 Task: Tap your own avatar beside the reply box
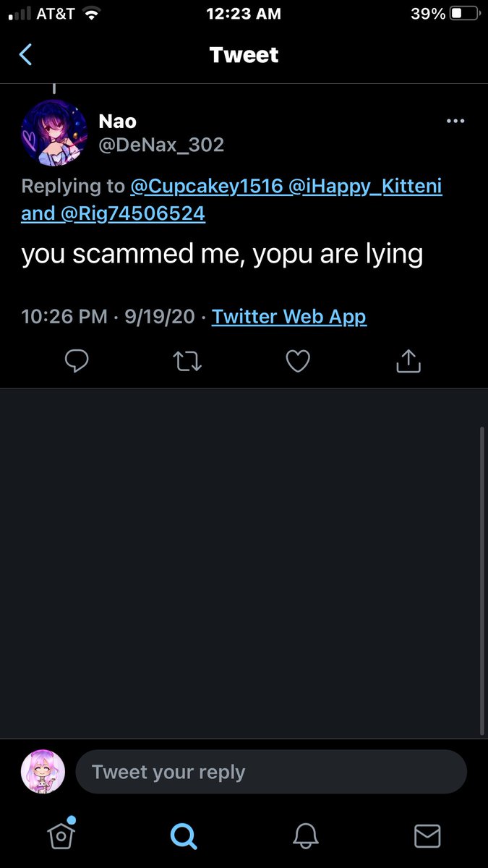43,772
